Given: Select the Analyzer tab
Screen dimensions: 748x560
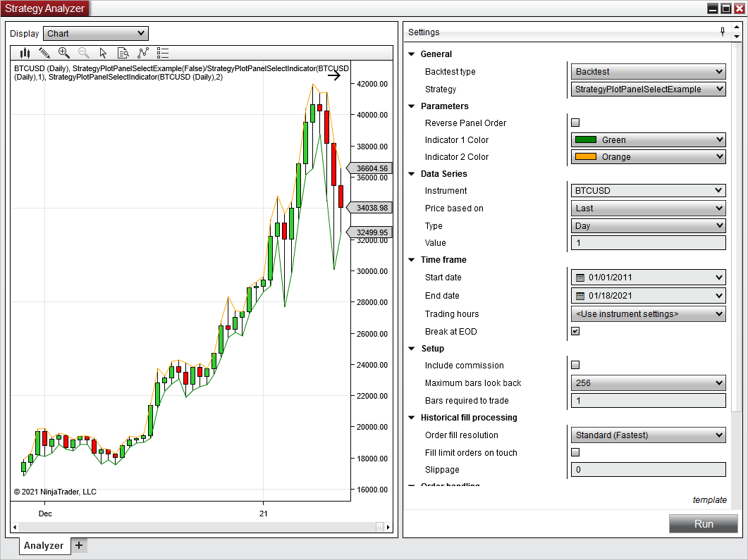Looking at the screenshot, I should click(x=44, y=546).
